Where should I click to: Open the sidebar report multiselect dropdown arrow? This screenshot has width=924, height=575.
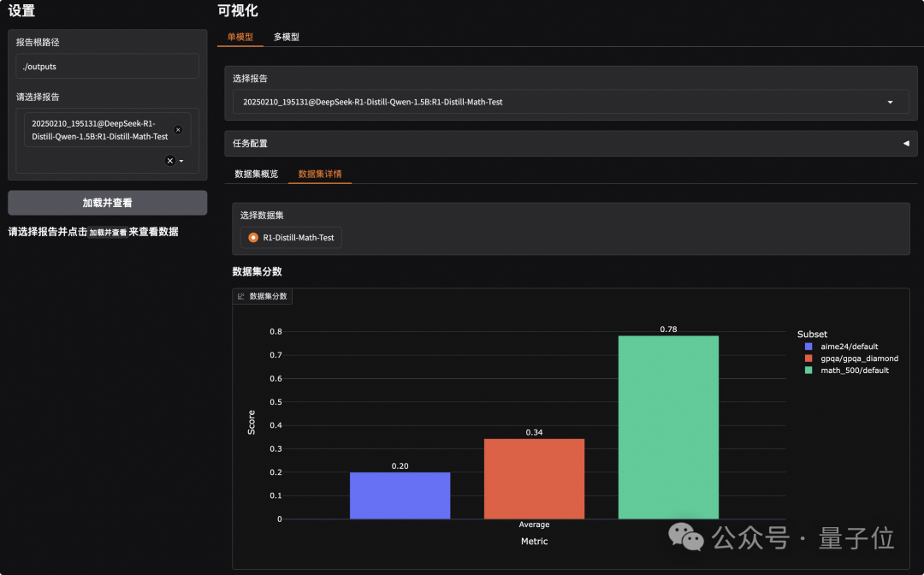[181, 161]
